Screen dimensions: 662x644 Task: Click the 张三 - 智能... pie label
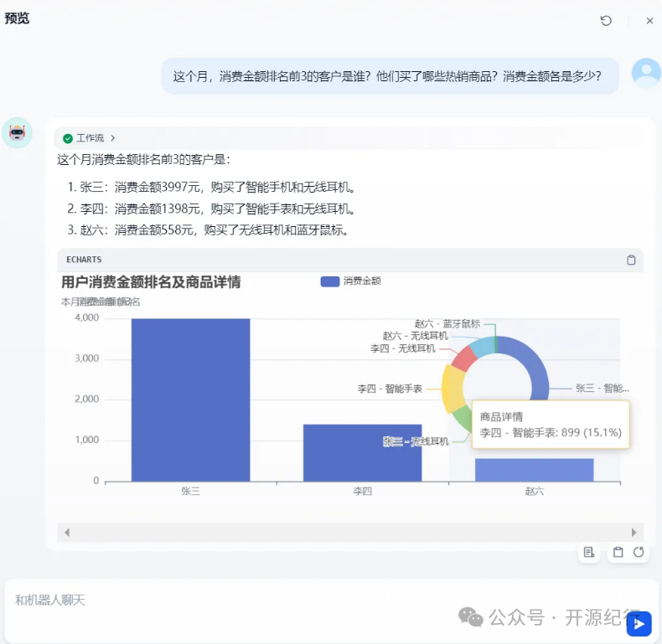coord(602,389)
